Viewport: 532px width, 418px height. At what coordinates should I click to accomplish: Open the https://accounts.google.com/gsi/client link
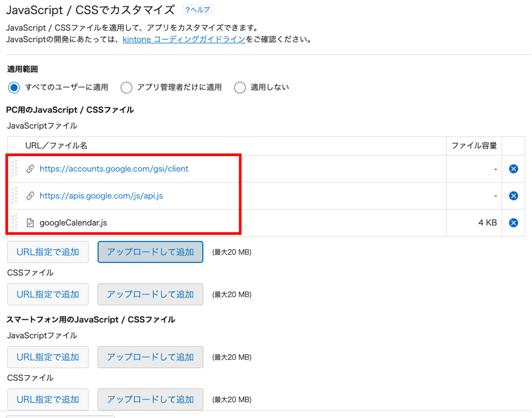pyautogui.click(x=114, y=169)
